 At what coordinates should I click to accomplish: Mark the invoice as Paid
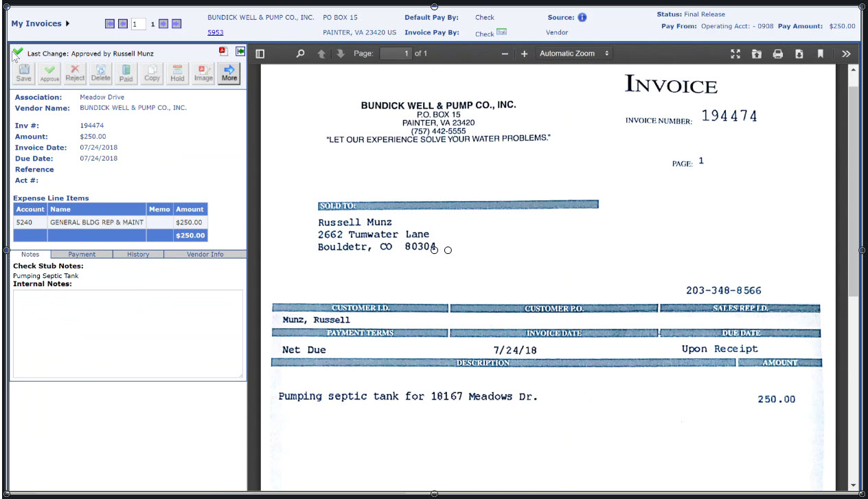tap(126, 73)
